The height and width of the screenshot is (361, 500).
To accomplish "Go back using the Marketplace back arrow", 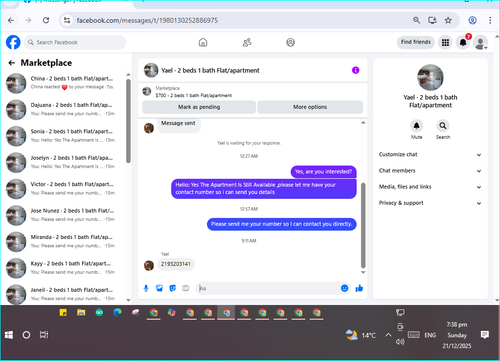I will tap(12, 63).
